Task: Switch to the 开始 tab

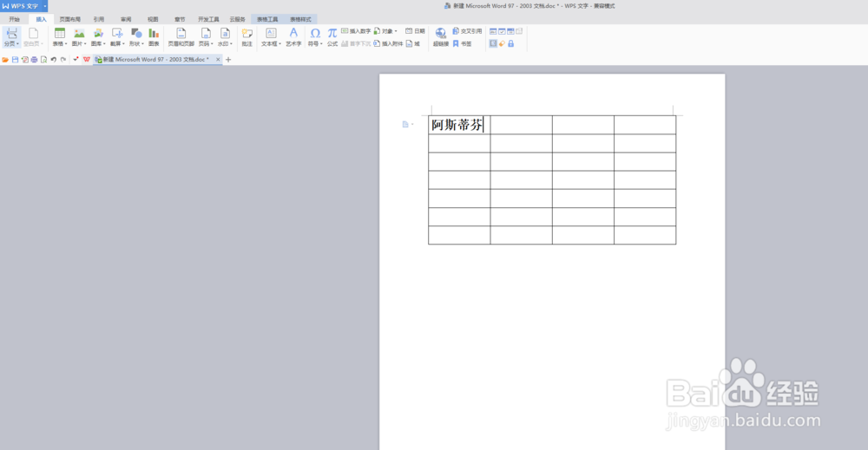Action: click(x=15, y=19)
